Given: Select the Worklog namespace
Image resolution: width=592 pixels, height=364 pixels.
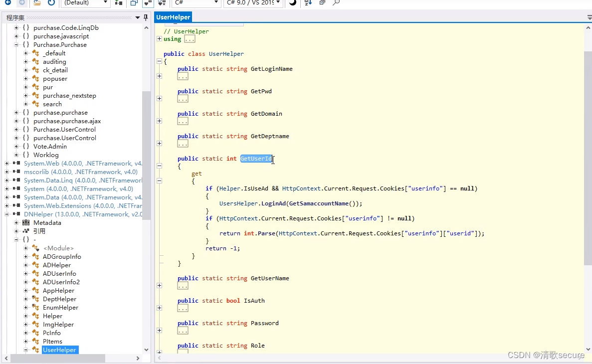Looking at the screenshot, I should (46, 155).
